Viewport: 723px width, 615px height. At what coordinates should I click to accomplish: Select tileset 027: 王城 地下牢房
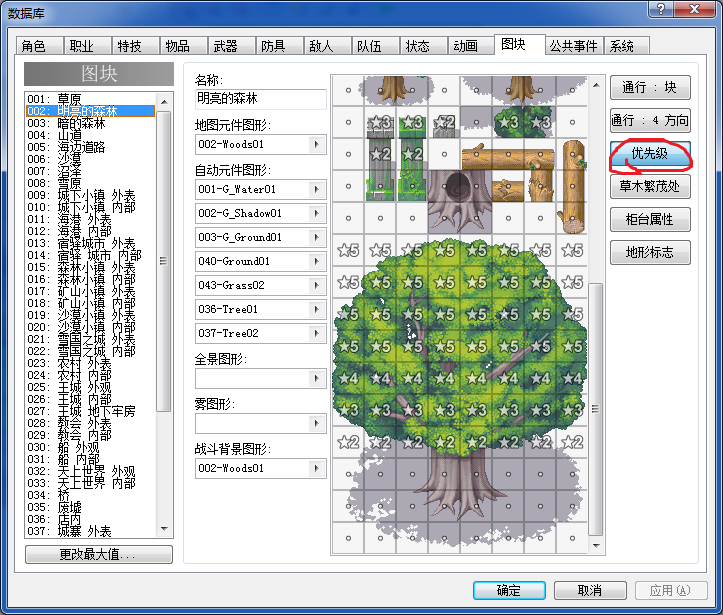[x=90, y=411]
